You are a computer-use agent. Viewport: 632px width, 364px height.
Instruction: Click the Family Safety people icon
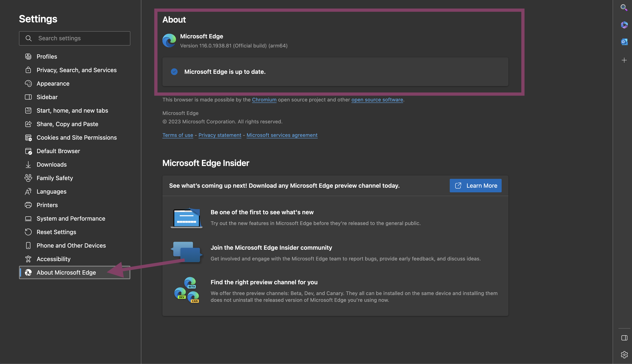click(x=28, y=178)
